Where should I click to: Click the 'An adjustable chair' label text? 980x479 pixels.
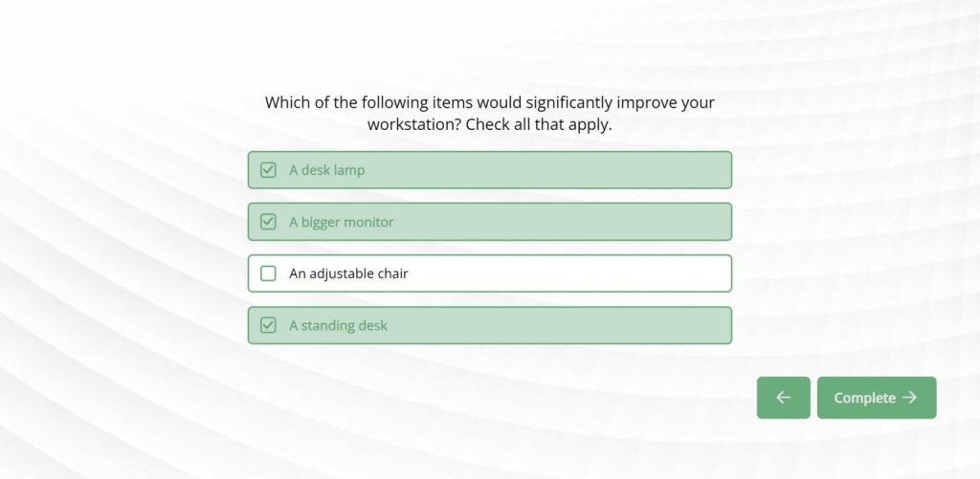click(x=348, y=273)
